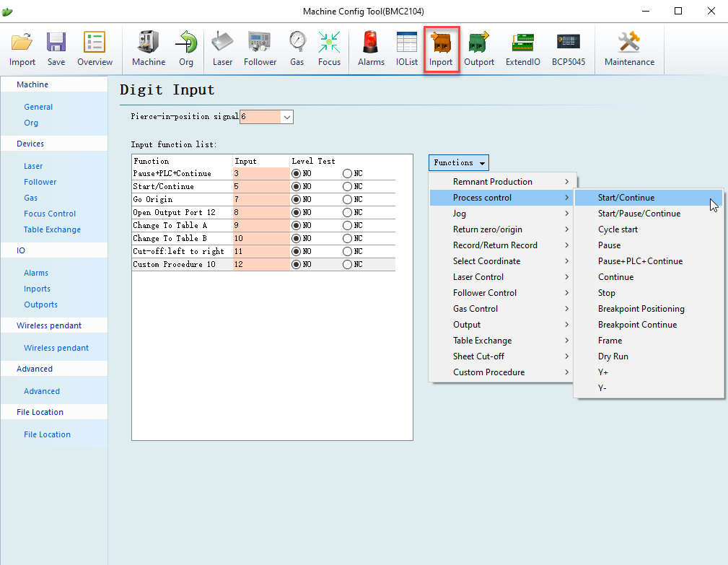Click the green app icon in title bar
Viewport: 728px width, 565px height.
7,12
